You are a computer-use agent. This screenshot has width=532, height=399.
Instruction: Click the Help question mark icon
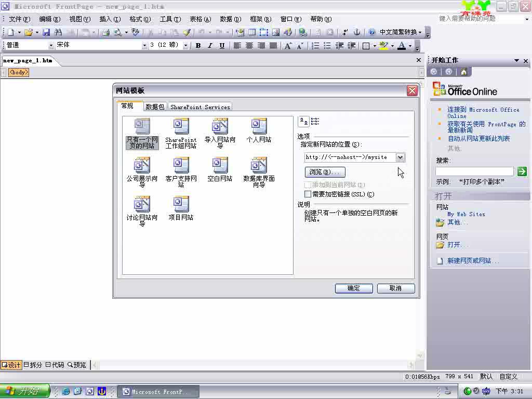372,32
